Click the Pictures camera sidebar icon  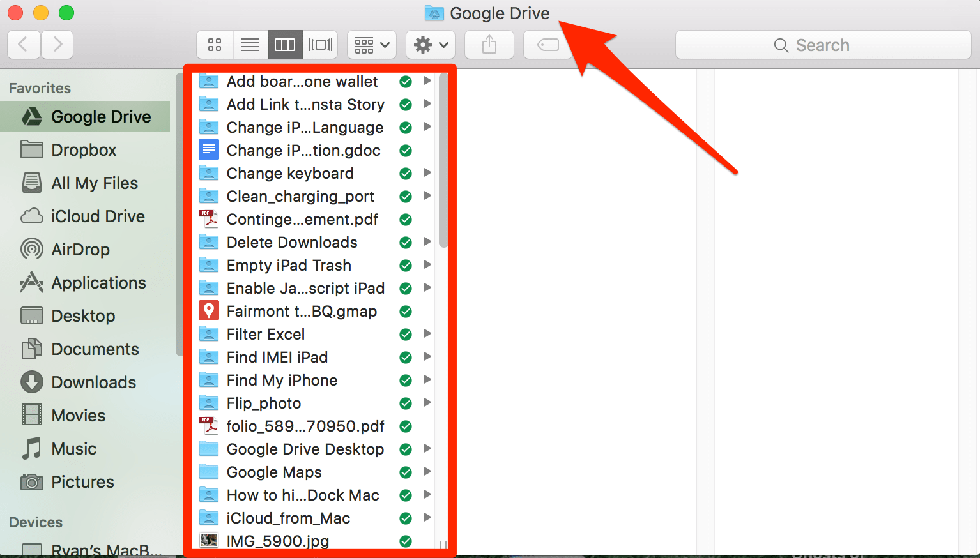click(x=32, y=482)
